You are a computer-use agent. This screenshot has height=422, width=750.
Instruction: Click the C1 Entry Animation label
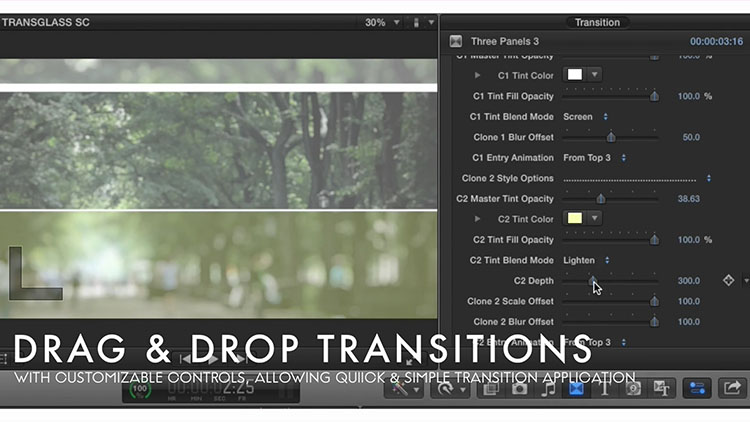[513, 158]
